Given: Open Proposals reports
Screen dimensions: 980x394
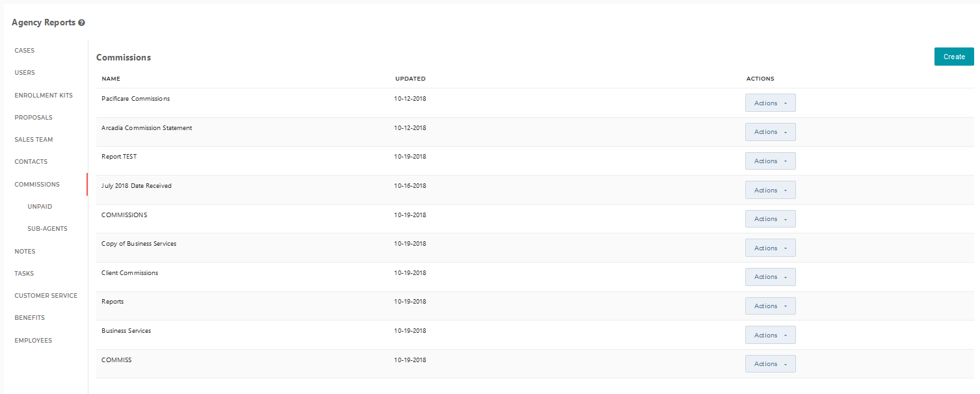Looking at the screenshot, I should point(34,118).
